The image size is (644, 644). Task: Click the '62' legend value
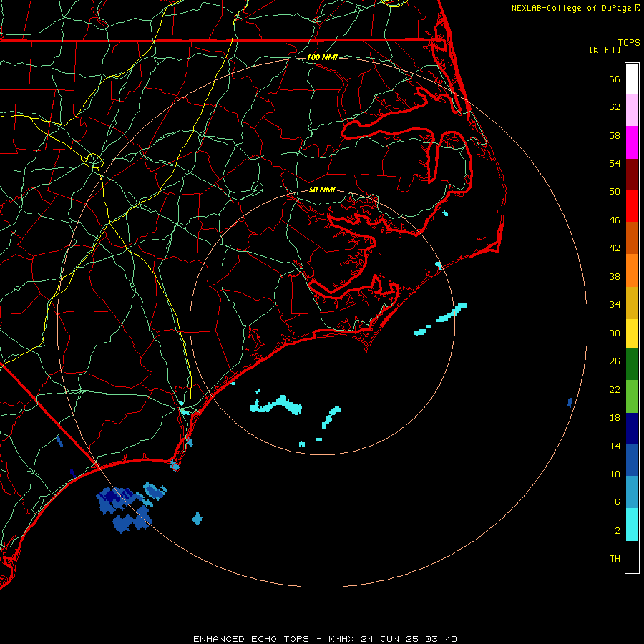click(615, 107)
